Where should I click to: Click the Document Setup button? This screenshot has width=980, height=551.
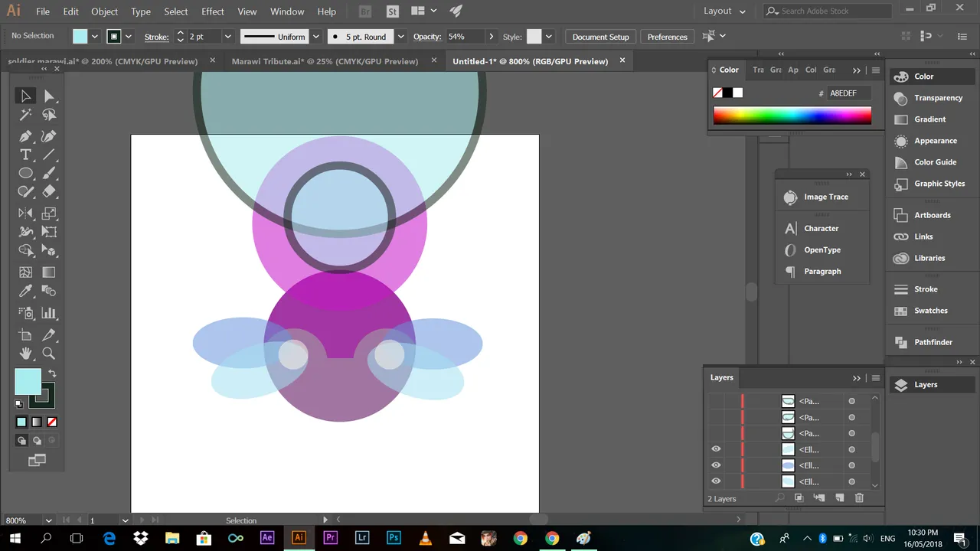tap(601, 37)
